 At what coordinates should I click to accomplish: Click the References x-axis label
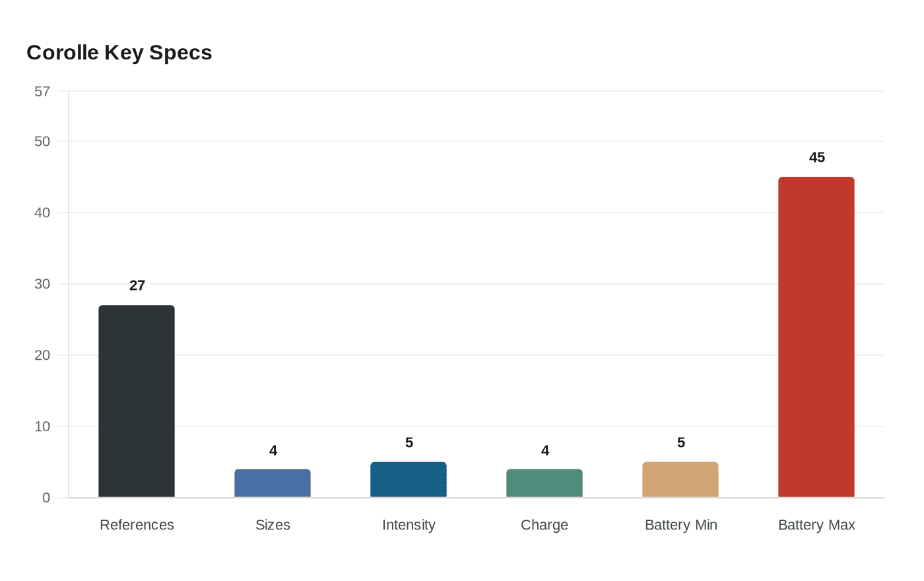[137, 525]
